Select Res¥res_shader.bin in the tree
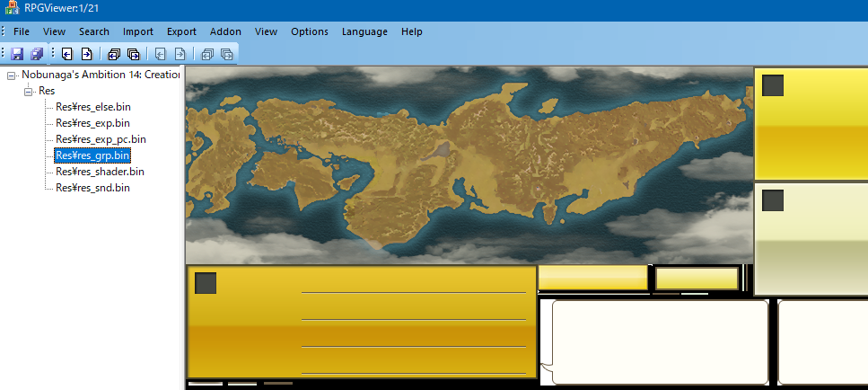The width and height of the screenshot is (868, 390). 100,172
